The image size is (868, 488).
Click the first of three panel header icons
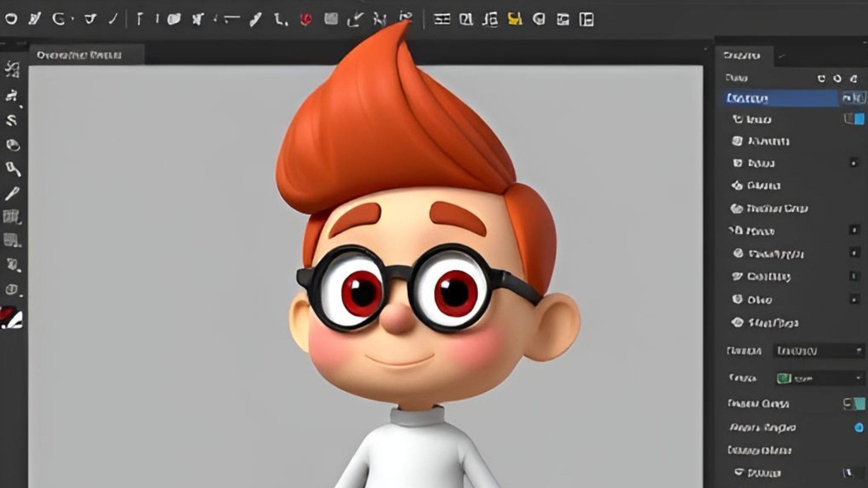coord(821,79)
